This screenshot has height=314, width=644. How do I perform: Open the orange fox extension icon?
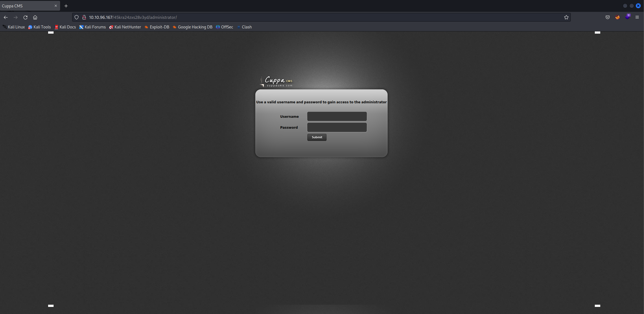click(617, 17)
